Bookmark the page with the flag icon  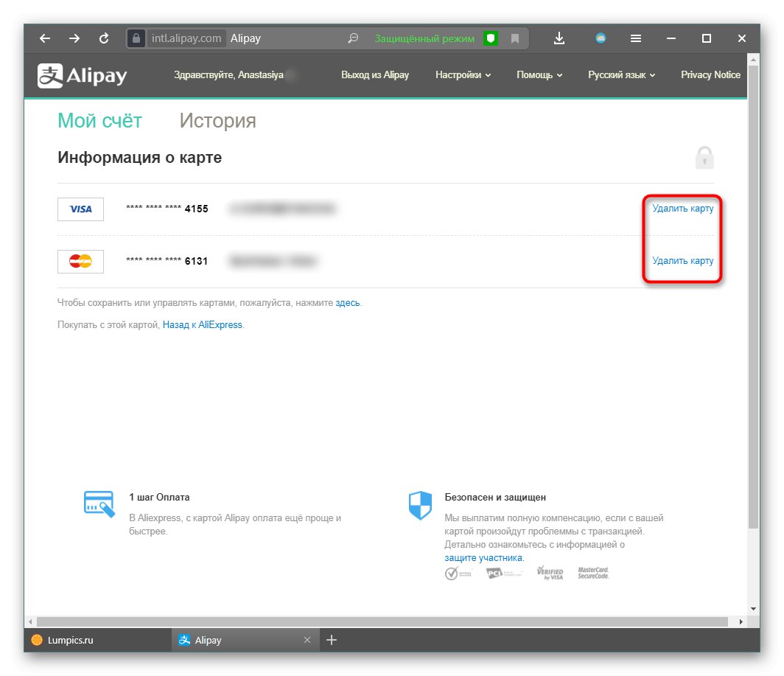pyautogui.click(x=514, y=38)
